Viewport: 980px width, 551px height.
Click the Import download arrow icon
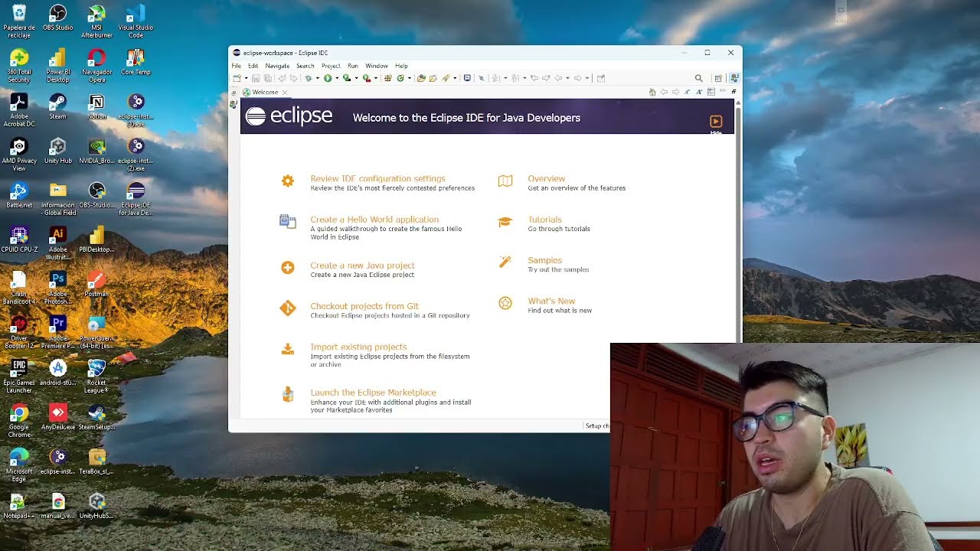(x=287, y=349)
